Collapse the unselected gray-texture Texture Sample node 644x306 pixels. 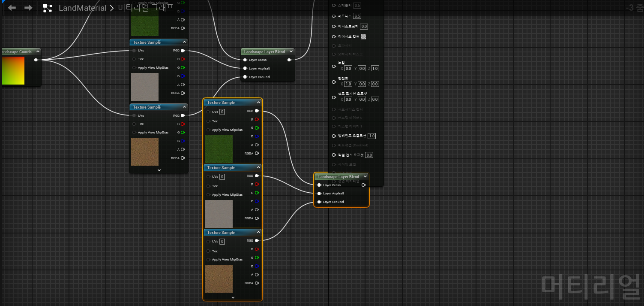pyautogui.click(x=184, y=42)
